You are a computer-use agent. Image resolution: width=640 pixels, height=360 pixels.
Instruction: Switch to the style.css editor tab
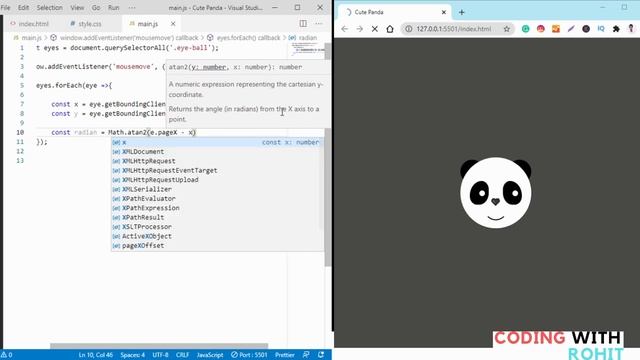coord(86,24)
